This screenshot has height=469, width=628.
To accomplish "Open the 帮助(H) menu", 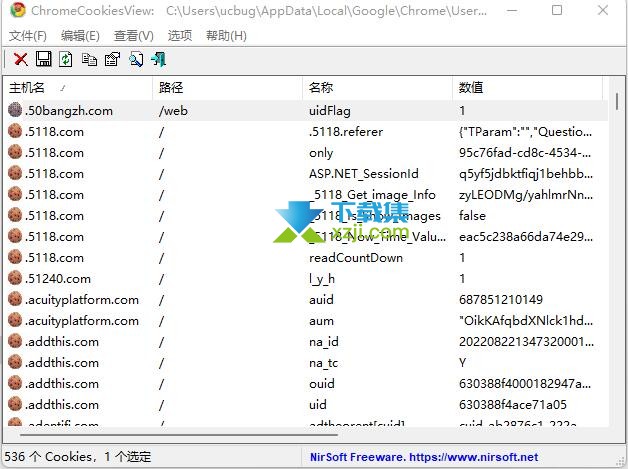I will coord(226,36).
